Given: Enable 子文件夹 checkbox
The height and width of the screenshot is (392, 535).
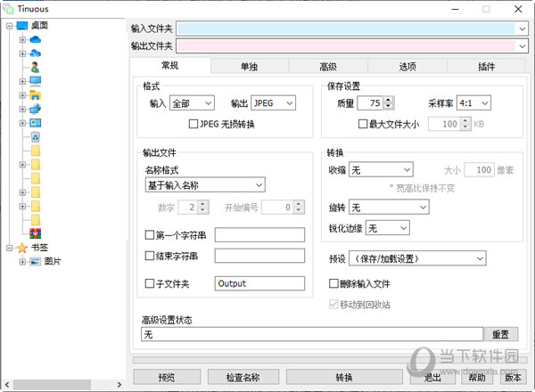Looking at the screenshot, I should pos(150,283).
